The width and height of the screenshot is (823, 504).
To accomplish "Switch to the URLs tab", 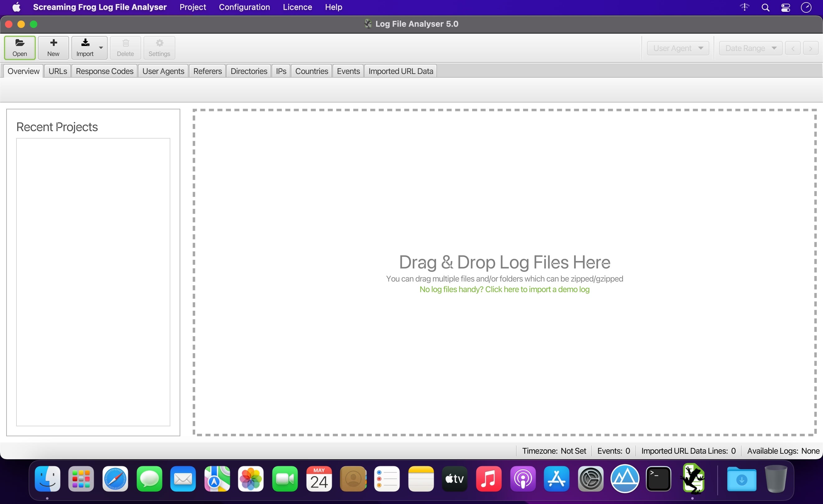I will coord(58,71).
